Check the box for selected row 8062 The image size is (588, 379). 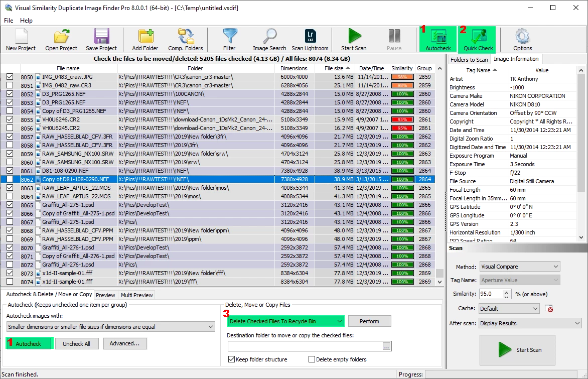10,179
